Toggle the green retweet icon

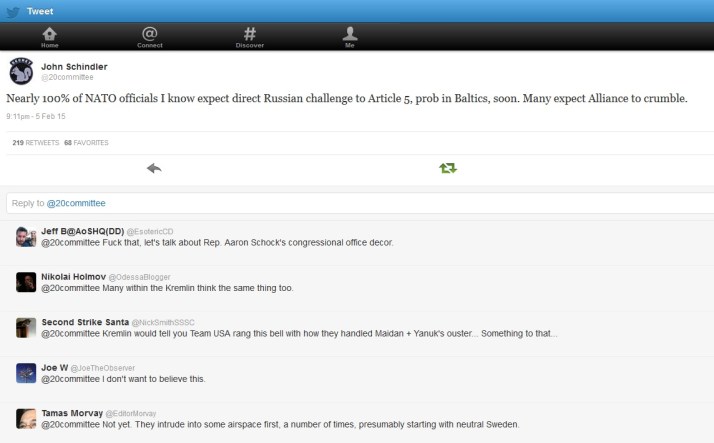447,168
